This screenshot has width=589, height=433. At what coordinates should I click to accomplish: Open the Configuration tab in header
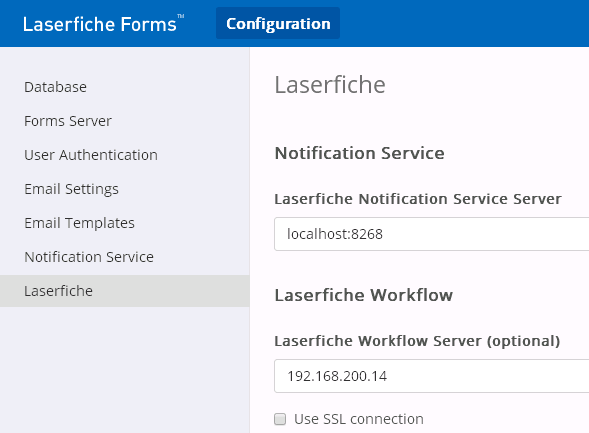click(x=278, y=23)
